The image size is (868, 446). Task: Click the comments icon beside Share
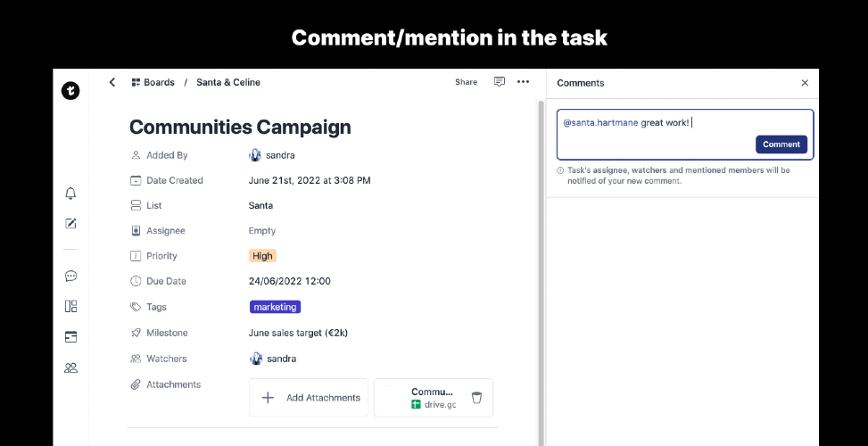click(x=500, y=82)
